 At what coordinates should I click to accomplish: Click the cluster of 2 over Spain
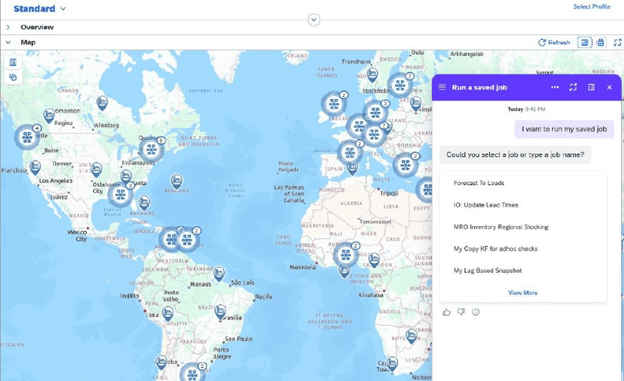[x=350, y=152]
